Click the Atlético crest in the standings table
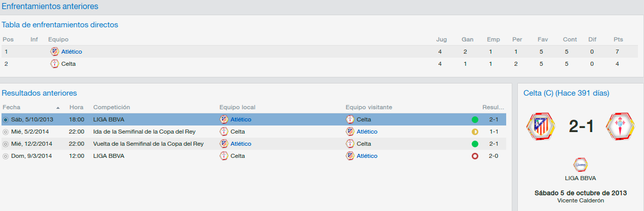This screenshot has width=644, height=211. pos(55,52)
